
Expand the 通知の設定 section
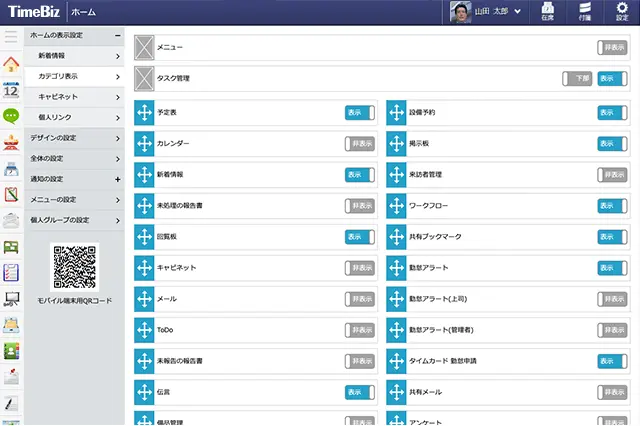(x=118, y=179)
